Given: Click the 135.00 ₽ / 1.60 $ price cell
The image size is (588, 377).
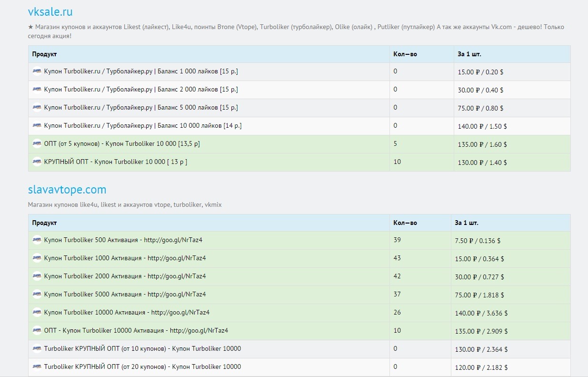Looking at the screenshot, I should point(482,144).
